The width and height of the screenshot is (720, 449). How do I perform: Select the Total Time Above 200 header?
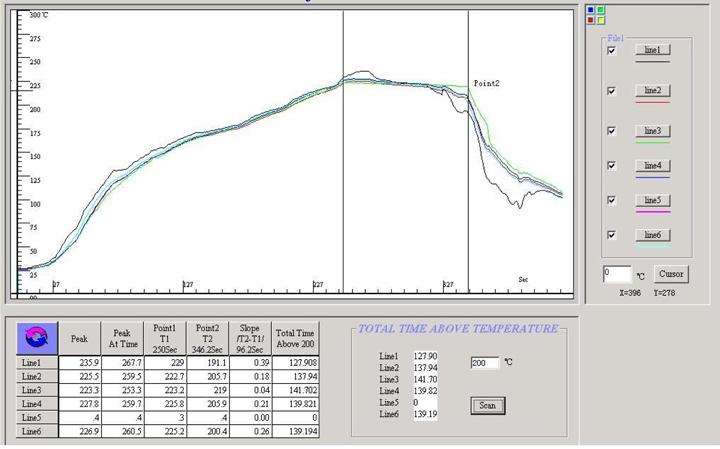coord(295,339)
